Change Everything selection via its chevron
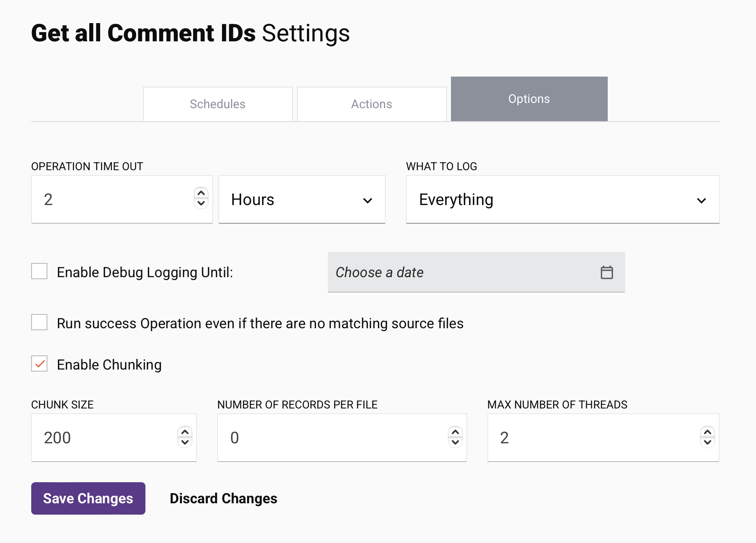This screenshot has width=756, height=543. pos(702,199)
